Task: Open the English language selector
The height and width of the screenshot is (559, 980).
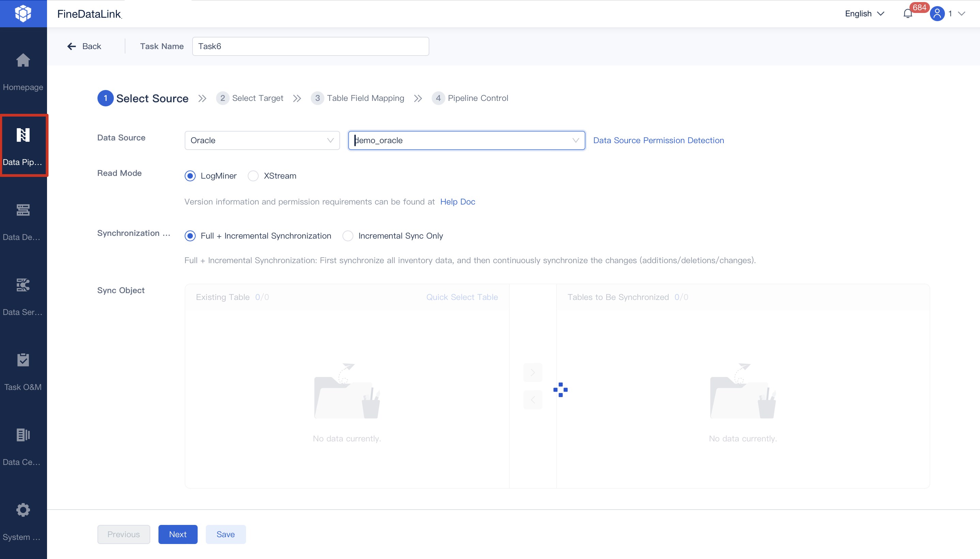Action: [x=864, y=13]
